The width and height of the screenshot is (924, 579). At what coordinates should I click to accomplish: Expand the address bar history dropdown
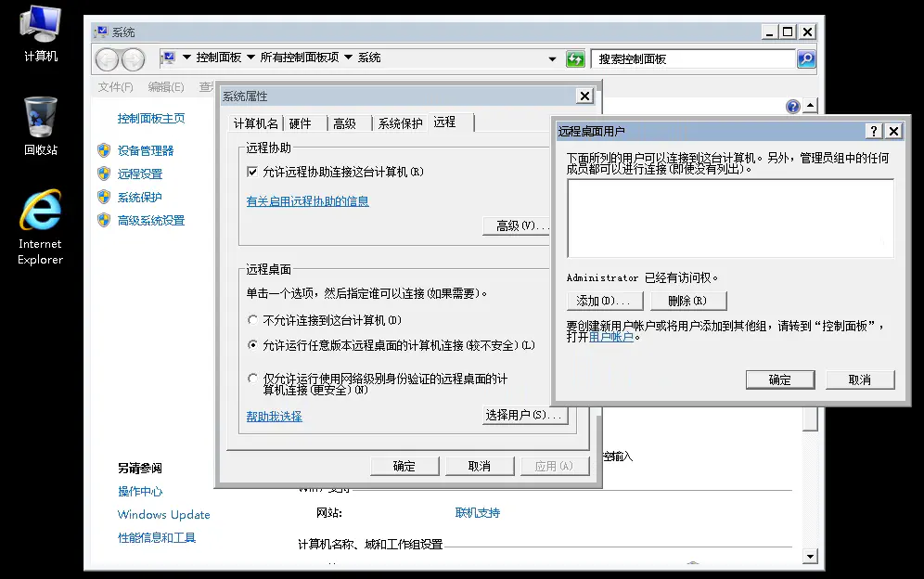(552, 58)
